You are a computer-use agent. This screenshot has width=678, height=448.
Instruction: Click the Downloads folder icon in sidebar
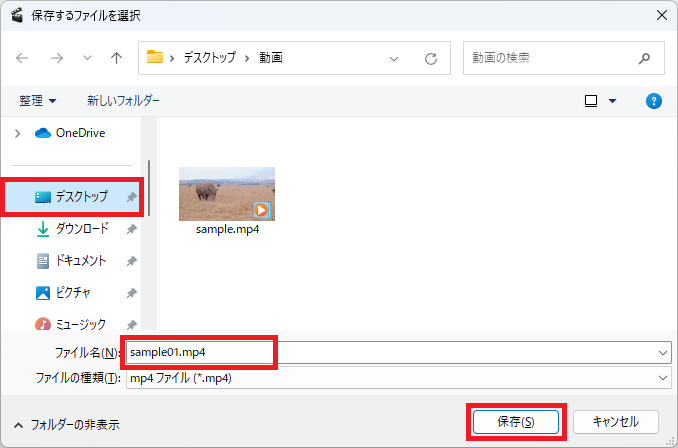click(x=43, y=229)
